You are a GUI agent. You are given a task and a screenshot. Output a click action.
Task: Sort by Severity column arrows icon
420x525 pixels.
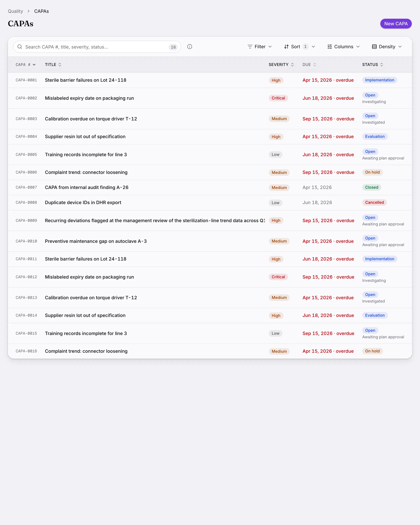point(292,64)
